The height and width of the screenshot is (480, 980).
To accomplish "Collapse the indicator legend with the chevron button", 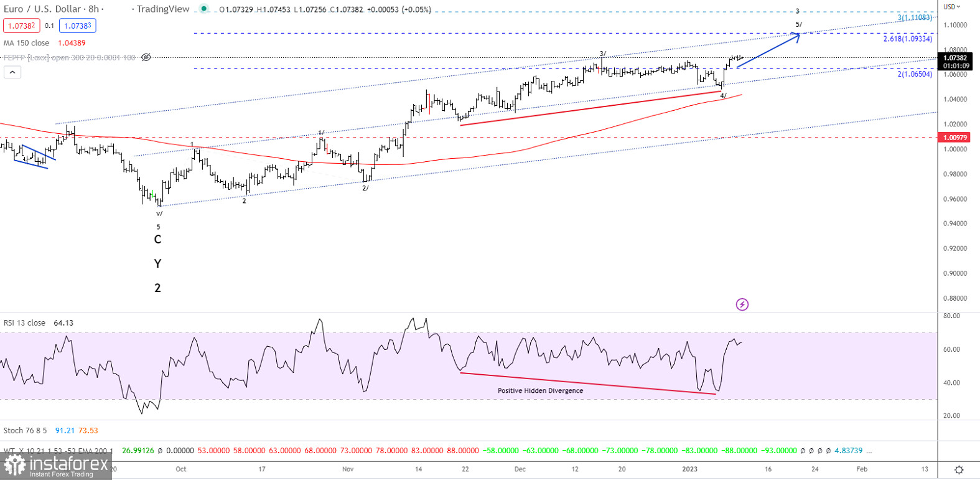I will click(x=12, y=72).
